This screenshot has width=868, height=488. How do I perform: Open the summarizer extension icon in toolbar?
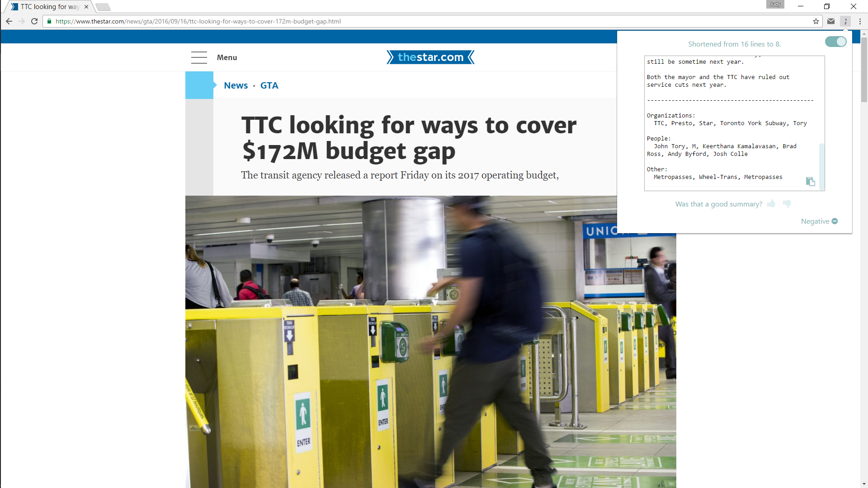point(845,21)
